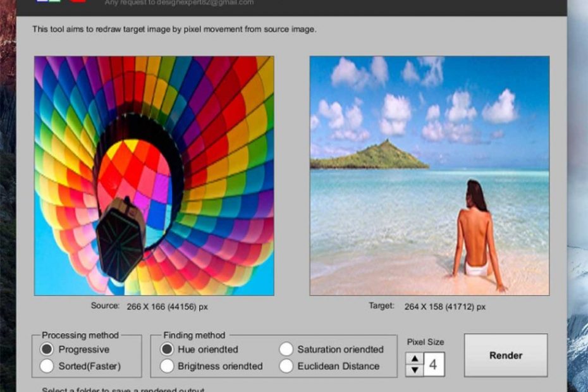The height and width of the screenshot is (392, 588).
Task: Increase Pixel Size with up arrow
Action: tap(414, 358)
